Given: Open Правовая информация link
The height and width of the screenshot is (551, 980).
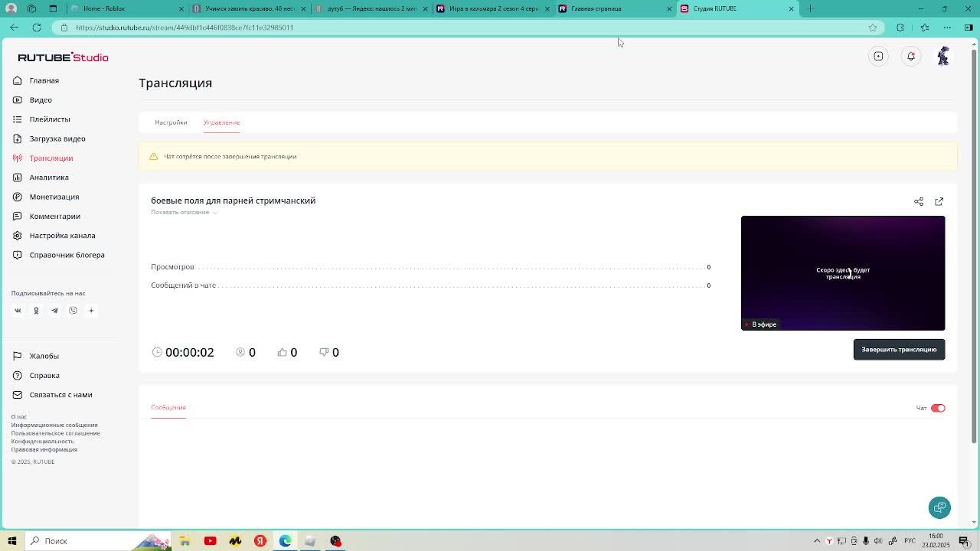Looking at the screenshot, I should (x=44, y=449).
